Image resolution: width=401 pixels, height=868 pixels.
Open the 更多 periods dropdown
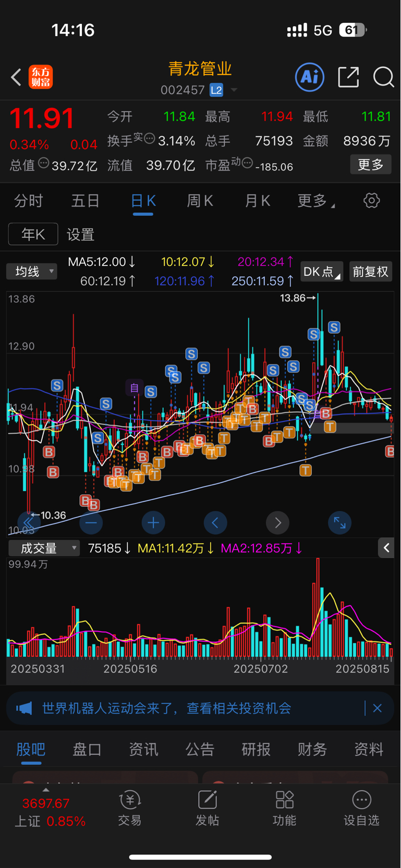pos(315,201)
